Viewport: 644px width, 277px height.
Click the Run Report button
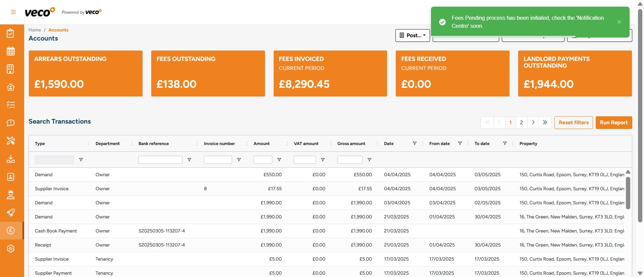pos(613,123)
